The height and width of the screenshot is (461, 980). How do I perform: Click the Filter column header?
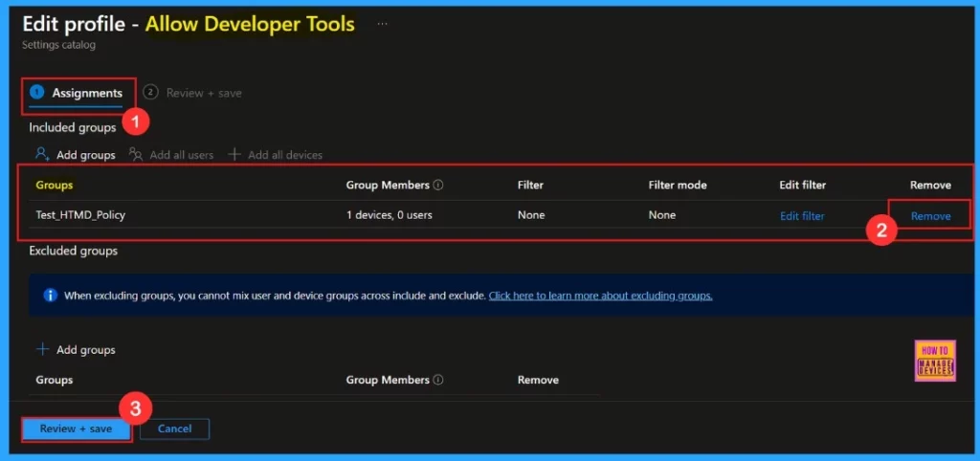pyautogui.click(x=530, y=185)
